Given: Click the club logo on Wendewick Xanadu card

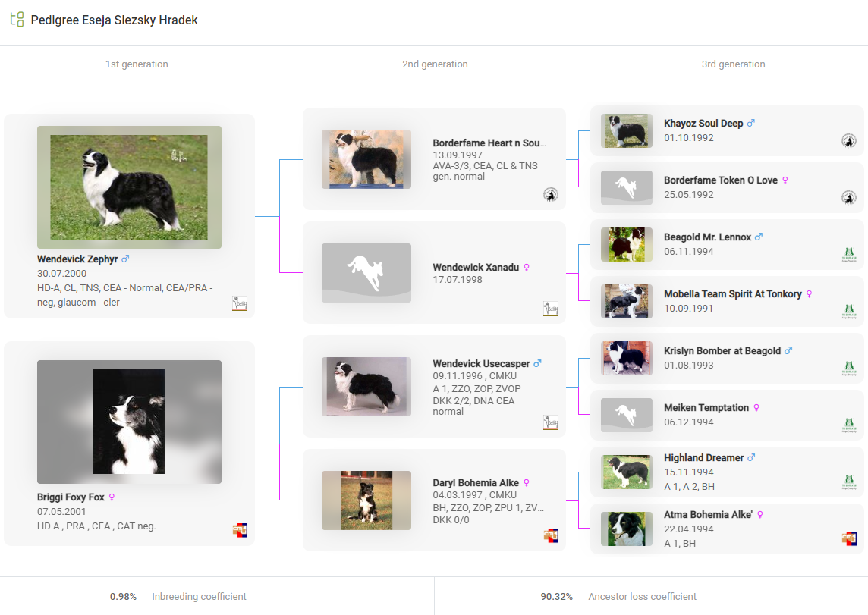Looking at the screenshot, I should 550,309.
